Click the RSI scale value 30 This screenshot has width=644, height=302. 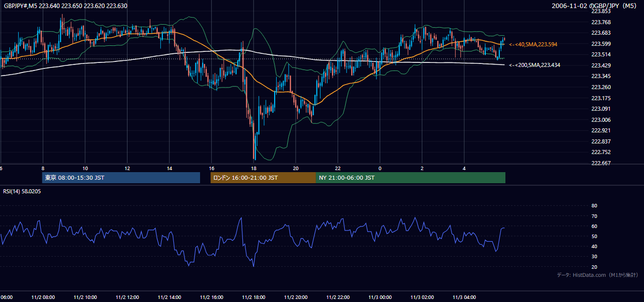(594, 256)
